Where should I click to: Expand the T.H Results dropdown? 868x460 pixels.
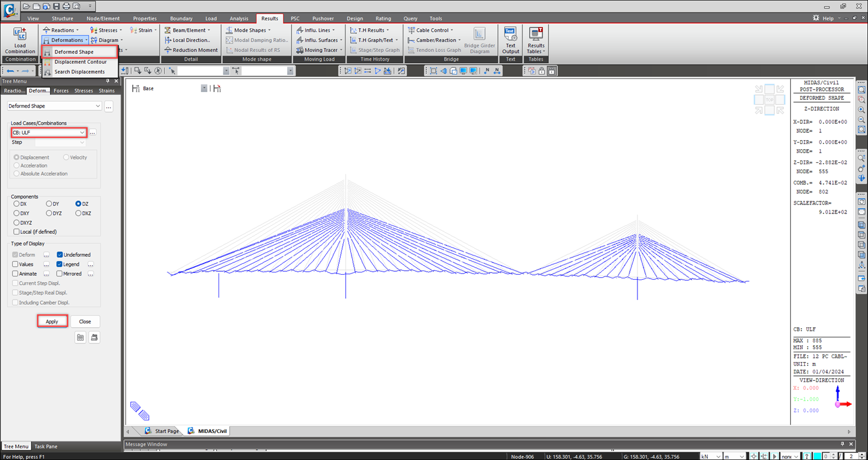tap(369, 30)
